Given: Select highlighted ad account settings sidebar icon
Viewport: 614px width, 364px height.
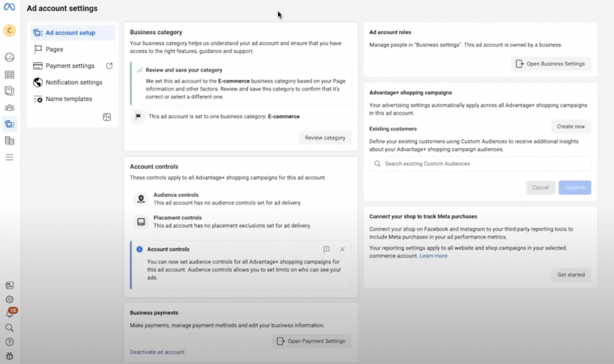Looking at the screenshot, I should click(x=10, y=124).
